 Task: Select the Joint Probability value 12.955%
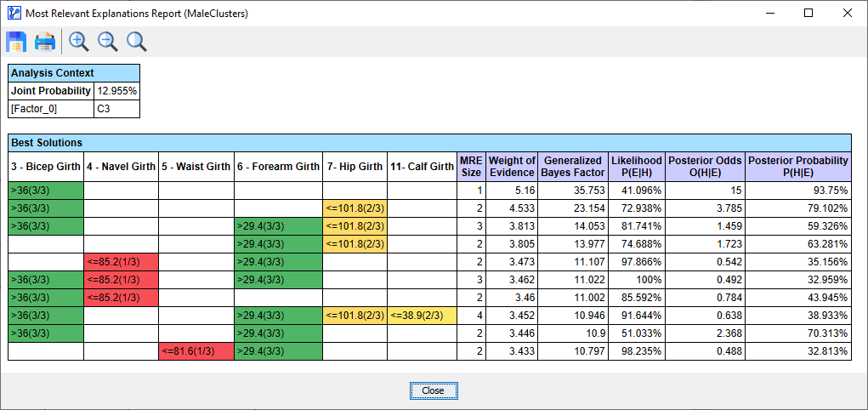click(116, 91)
